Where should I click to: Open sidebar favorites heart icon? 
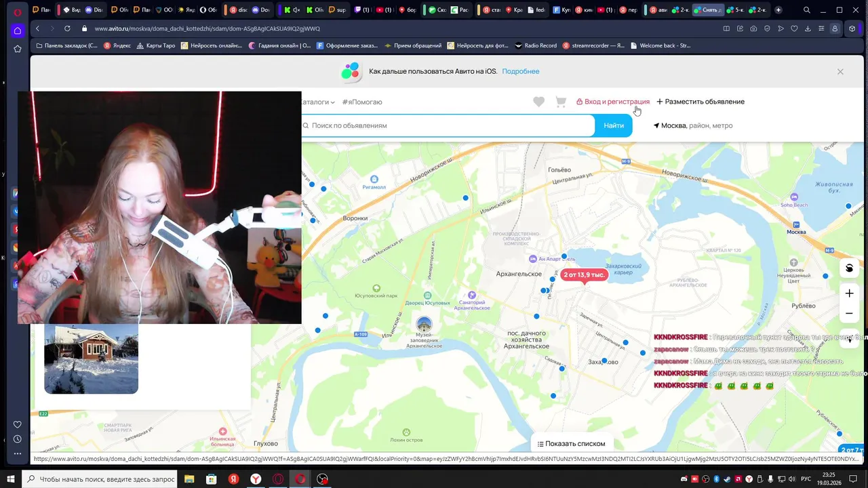coord(18,425)
